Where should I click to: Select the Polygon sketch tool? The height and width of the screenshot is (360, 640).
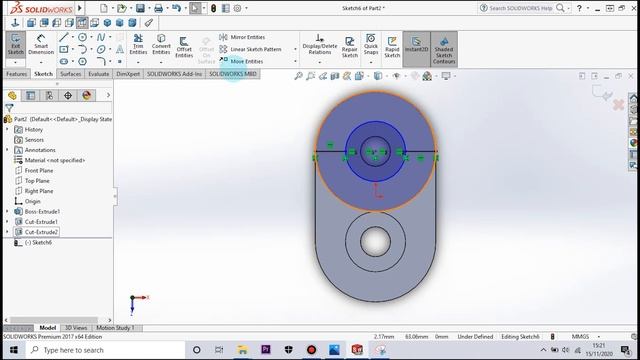coord(82,62)
